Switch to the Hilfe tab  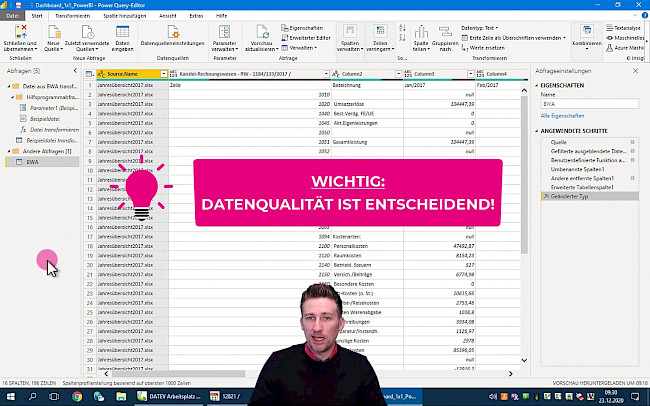[x=221, y=16]
